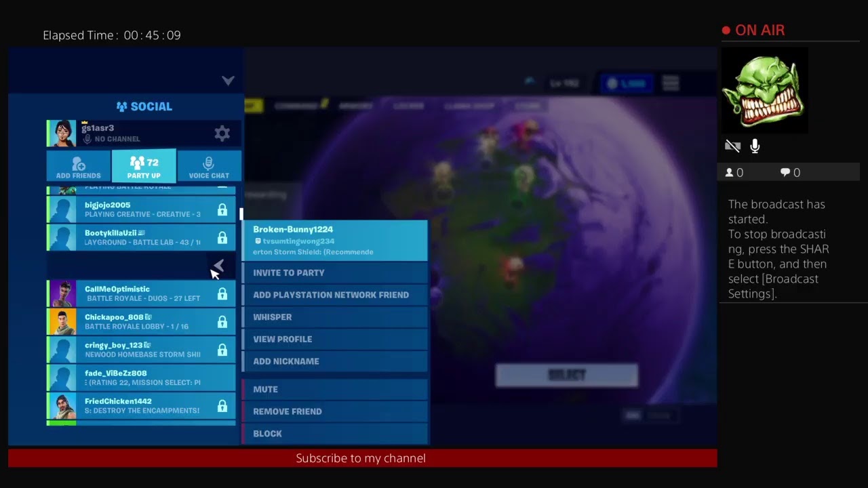Choose Add PlayStation Network Friend
The height and width of the screenshot is (488, 868).
point(335,295)
